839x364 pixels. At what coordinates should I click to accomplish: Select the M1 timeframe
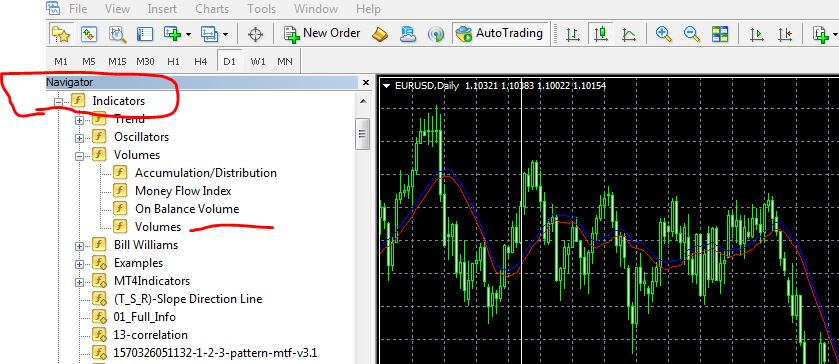click(x=61, y=62)
